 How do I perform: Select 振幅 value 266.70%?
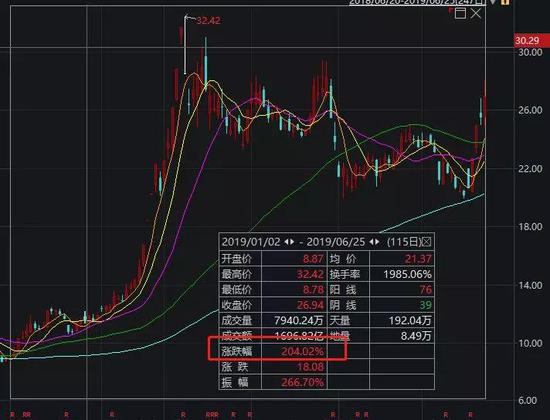302,382
